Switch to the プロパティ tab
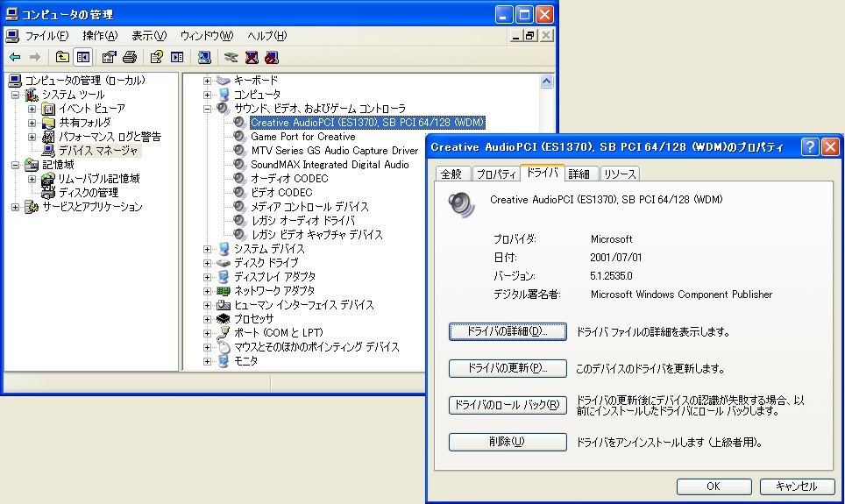Image resolution: width=845 pixels, height=504 pixels. (496, 174)
